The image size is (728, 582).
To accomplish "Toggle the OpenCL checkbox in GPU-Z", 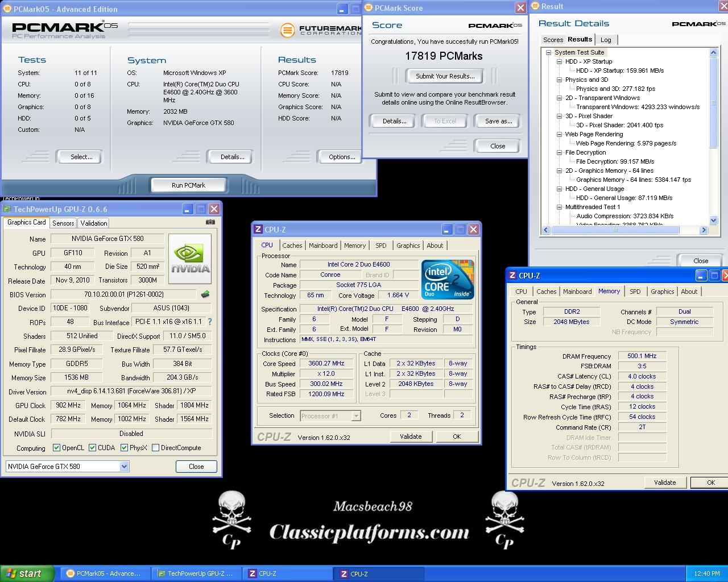I will coord(56,448).
